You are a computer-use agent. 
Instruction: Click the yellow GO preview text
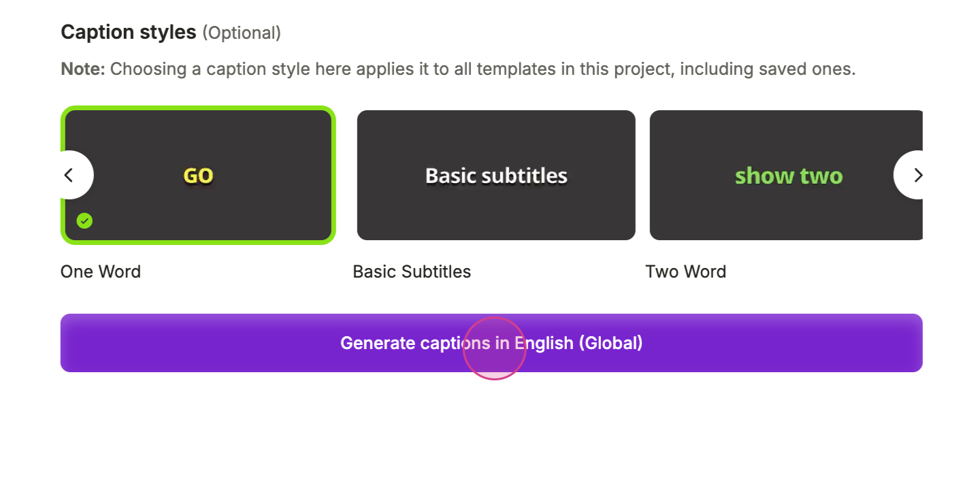pyautogui.click(x=198, y=176)
